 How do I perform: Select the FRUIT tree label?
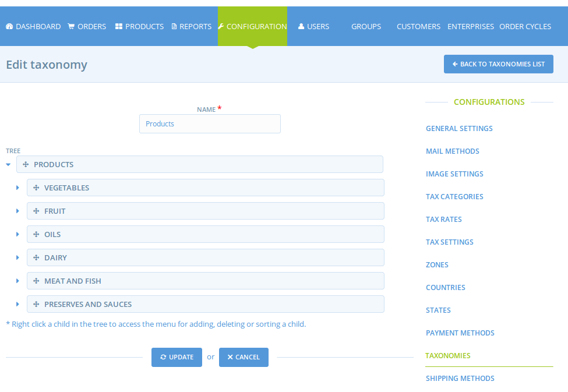55,211
